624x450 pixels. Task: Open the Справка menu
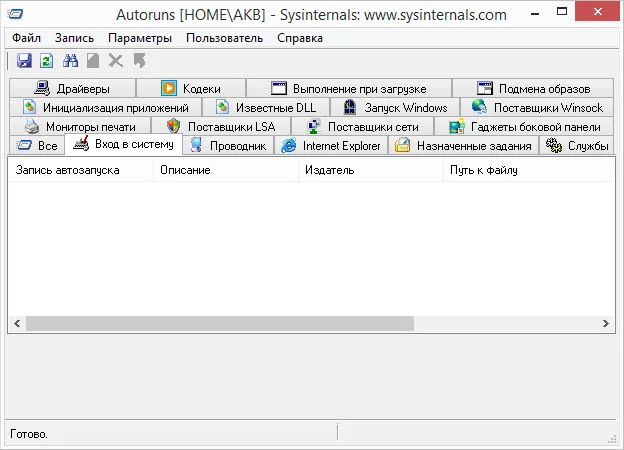click(x=300, y=38)
